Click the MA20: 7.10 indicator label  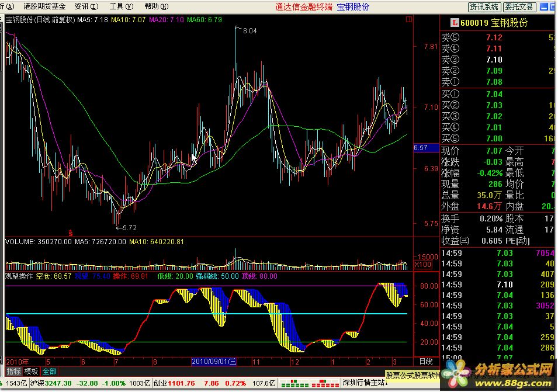(x=167, y=20)
